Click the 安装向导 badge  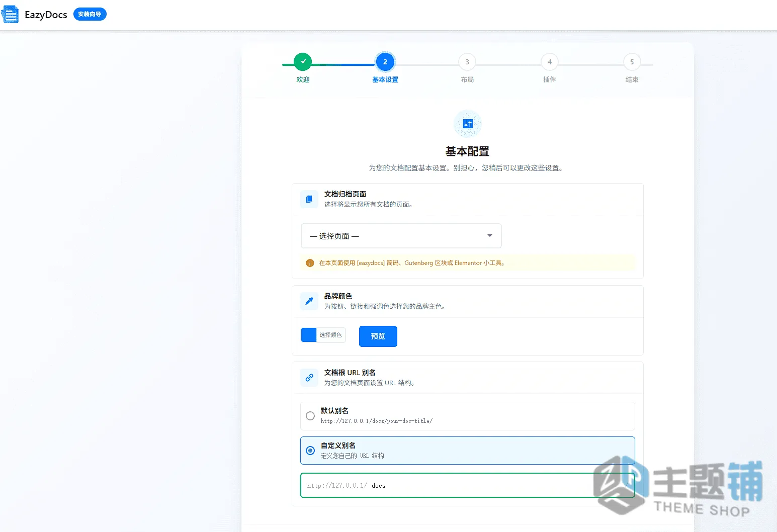(x=90, y=14)
